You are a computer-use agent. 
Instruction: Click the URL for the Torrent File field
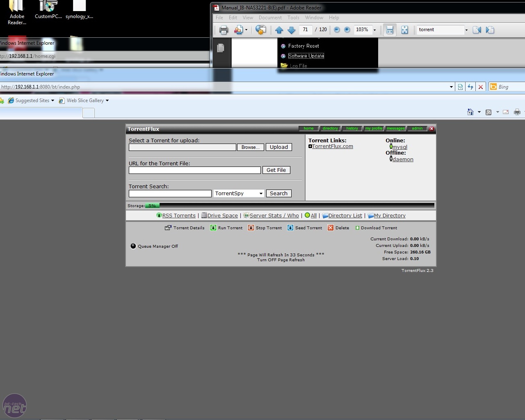click(x=195, y=170)
